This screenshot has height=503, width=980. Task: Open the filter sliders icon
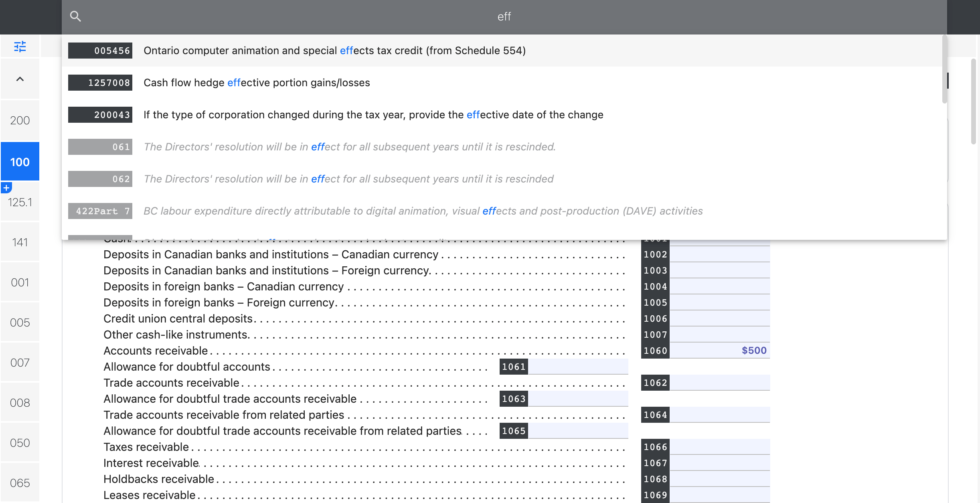[x=20, y=47]
